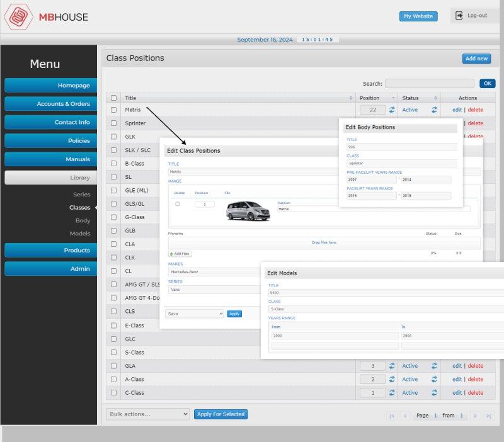Screen dimensions: 504x442
Task: Click the update position icon for GLA
Action: point(392,366)
